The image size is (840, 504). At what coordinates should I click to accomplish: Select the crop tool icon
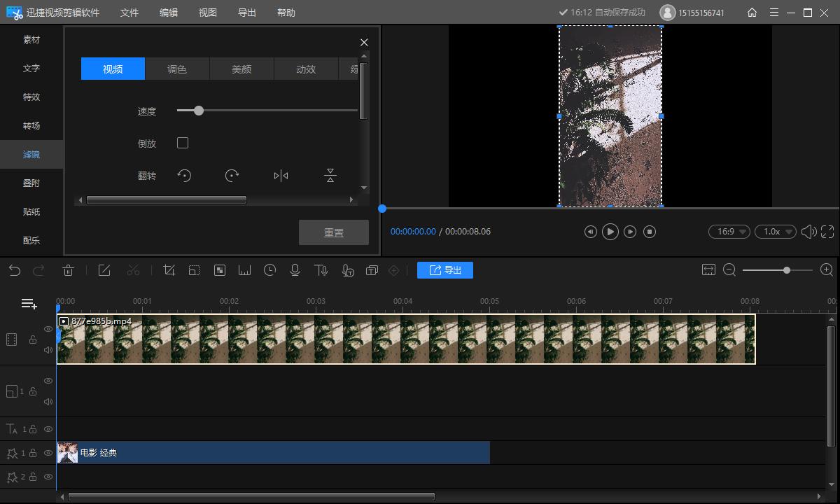tap(169, 270)
